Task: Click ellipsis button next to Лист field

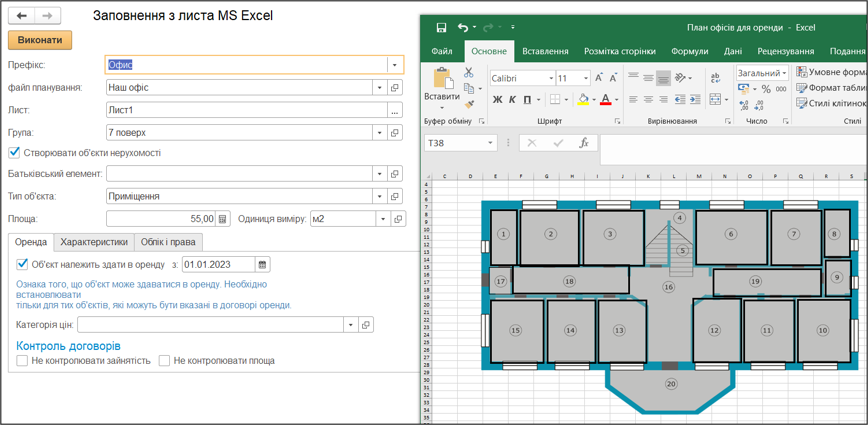Action: [x=395, y=110]
